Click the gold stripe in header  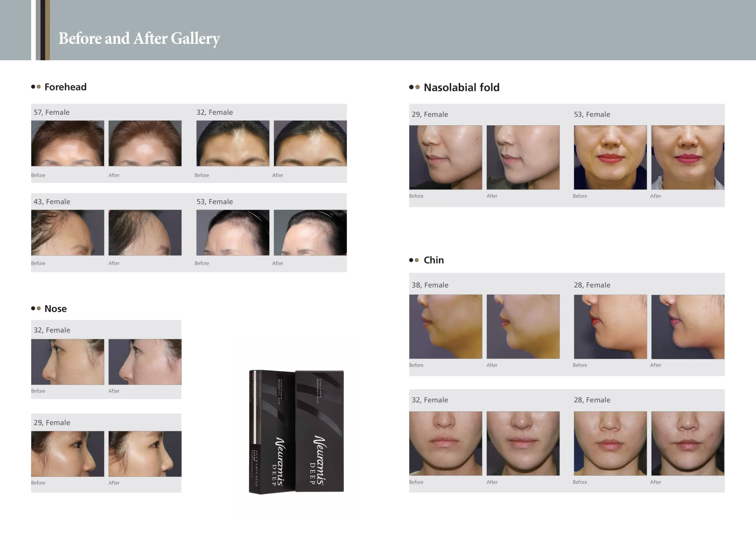(48, 30)
